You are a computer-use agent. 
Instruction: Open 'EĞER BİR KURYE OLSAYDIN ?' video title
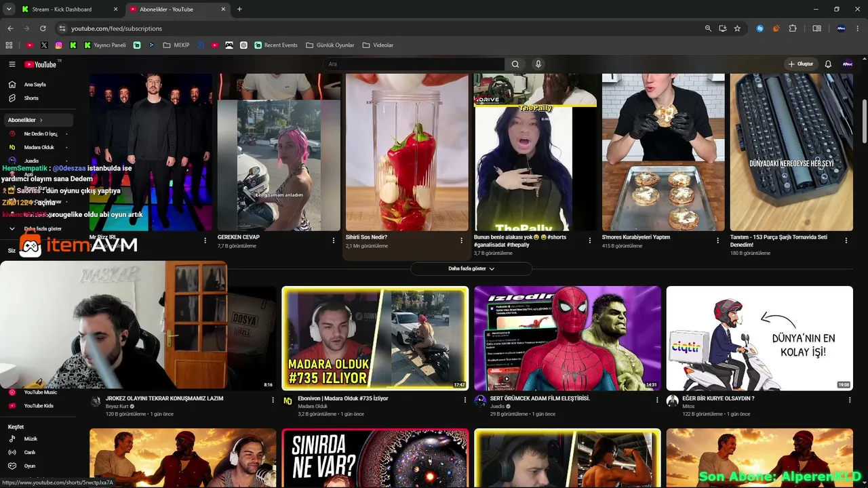point(718,399)
